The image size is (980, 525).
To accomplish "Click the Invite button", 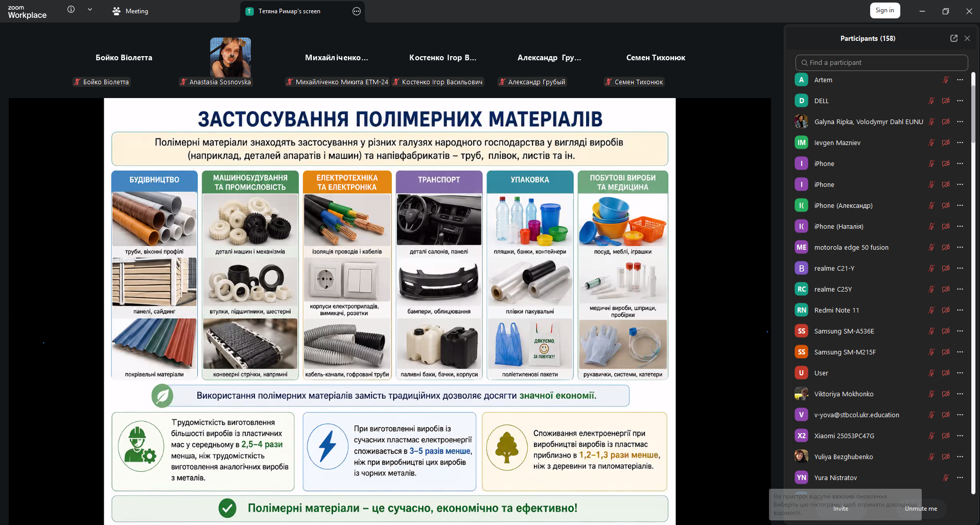I will pos(841,509).
